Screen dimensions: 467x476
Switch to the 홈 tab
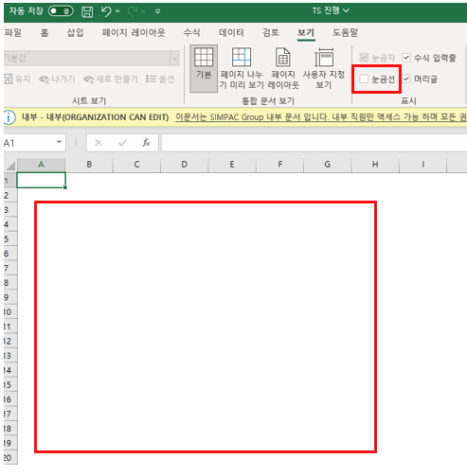click(45, 32)
